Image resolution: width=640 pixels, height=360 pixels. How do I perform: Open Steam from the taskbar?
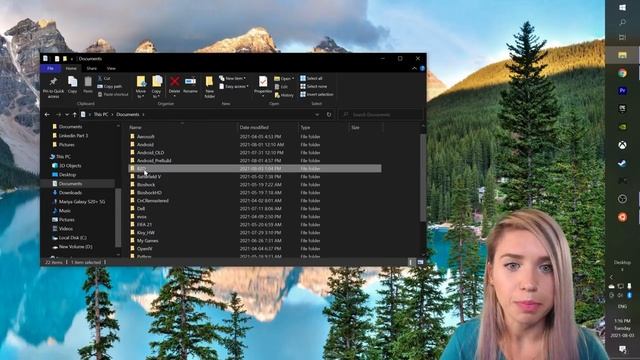(x=622, y=163)
